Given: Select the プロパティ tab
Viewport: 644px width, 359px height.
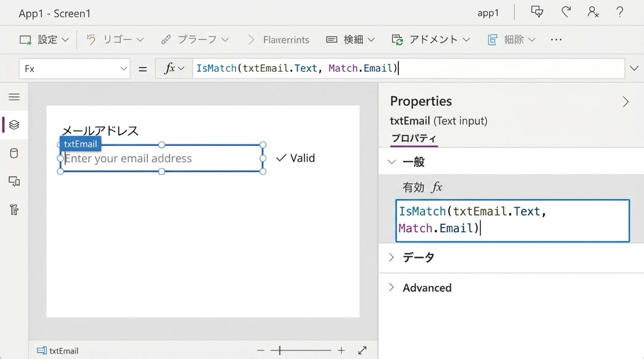Looking at the screenshot, I should tap(414, 138).
